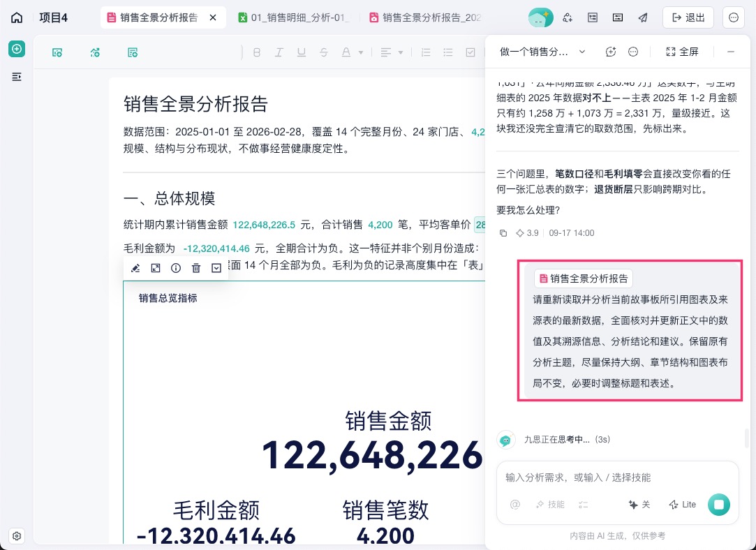The width and height of the screenshot is (756, 550).
Task: Toggle strikethrough formatting
Action: (323, 52)
